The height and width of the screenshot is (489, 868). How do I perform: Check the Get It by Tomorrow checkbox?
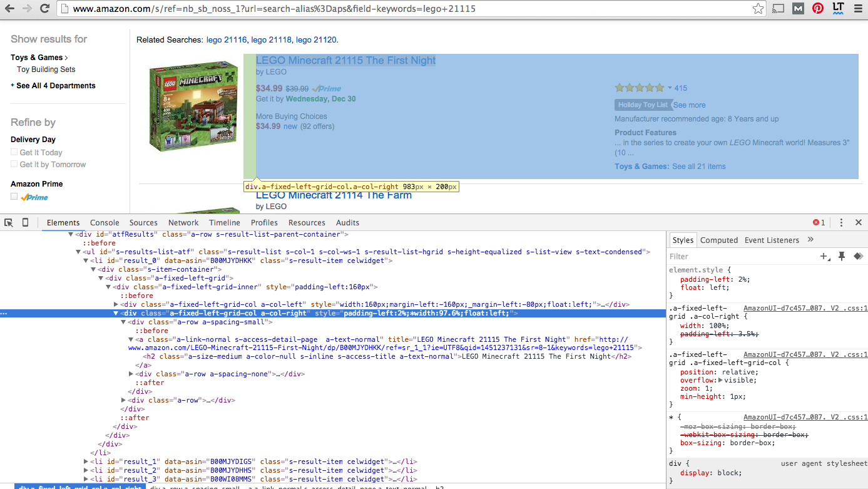pyautogui.click(x=14, y=164)
